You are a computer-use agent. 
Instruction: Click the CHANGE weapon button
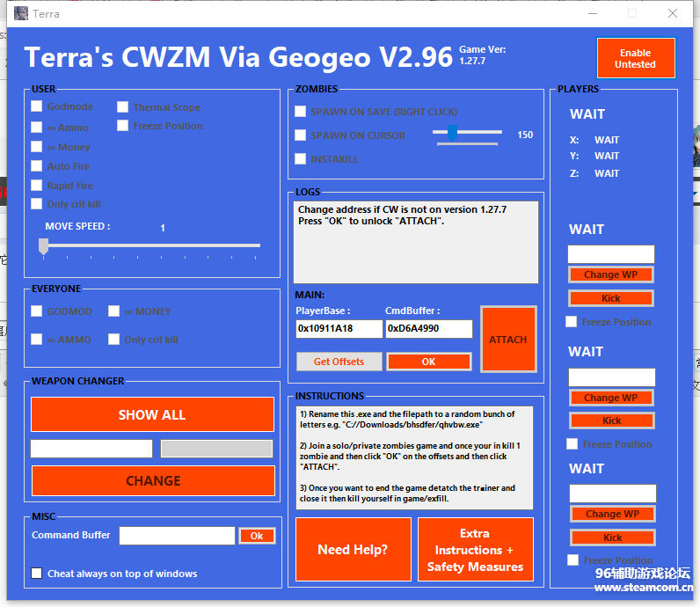[x=152, y=480]
